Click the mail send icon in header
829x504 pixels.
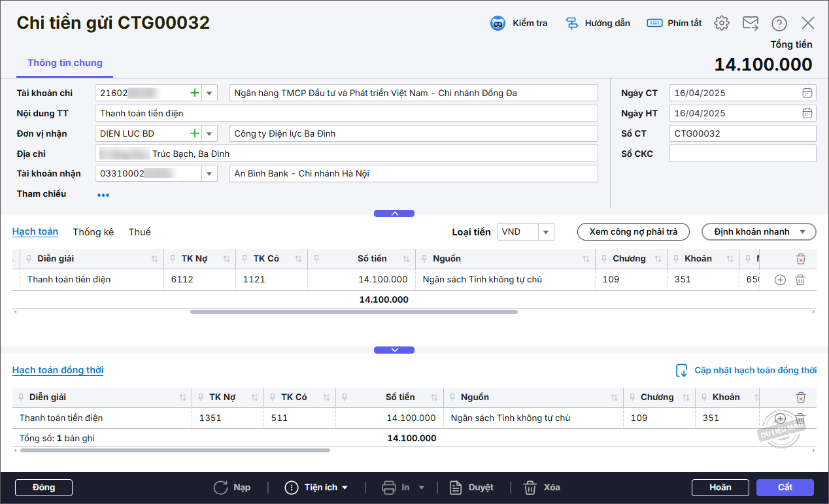click(x=751, y=24)
